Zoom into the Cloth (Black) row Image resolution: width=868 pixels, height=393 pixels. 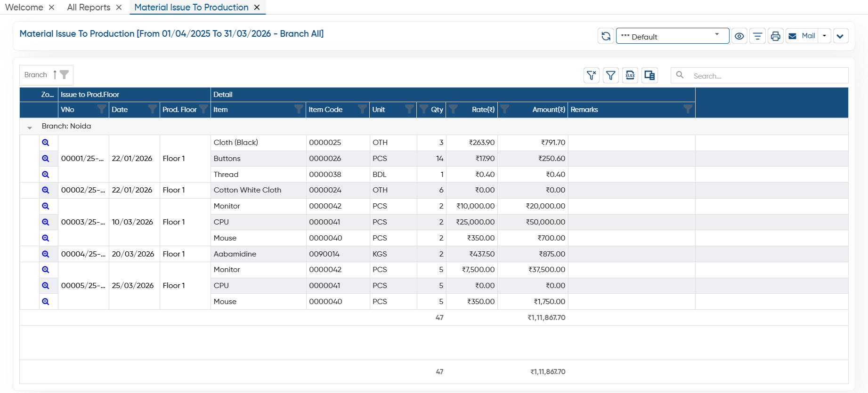click(x=46, y=143)
